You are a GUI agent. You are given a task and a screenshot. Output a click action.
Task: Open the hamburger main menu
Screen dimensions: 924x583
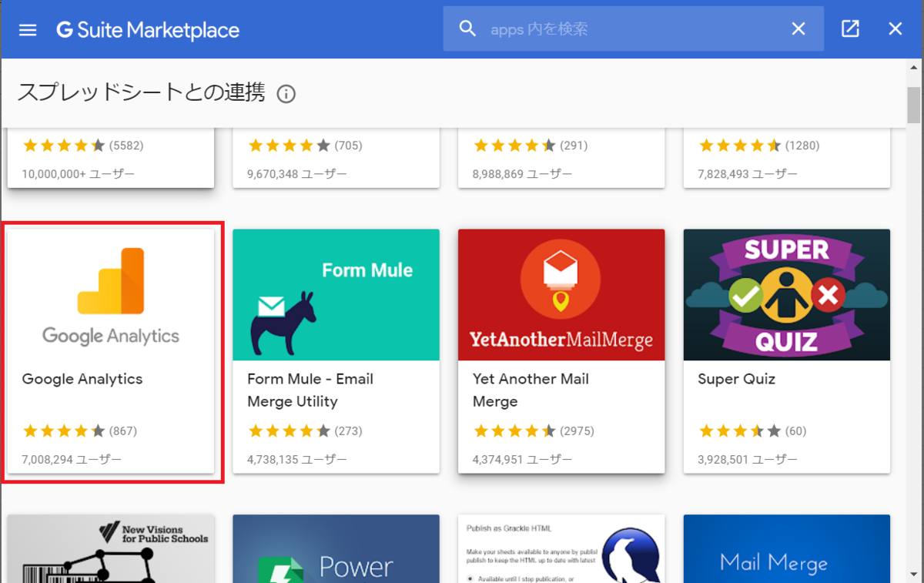pyautogui.click(x=28, y=30)
